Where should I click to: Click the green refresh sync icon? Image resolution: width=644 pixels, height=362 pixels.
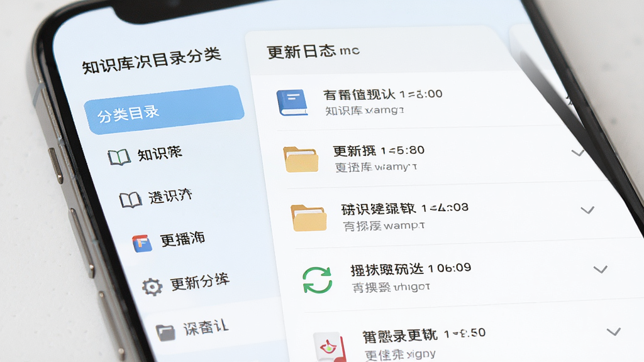317,280
